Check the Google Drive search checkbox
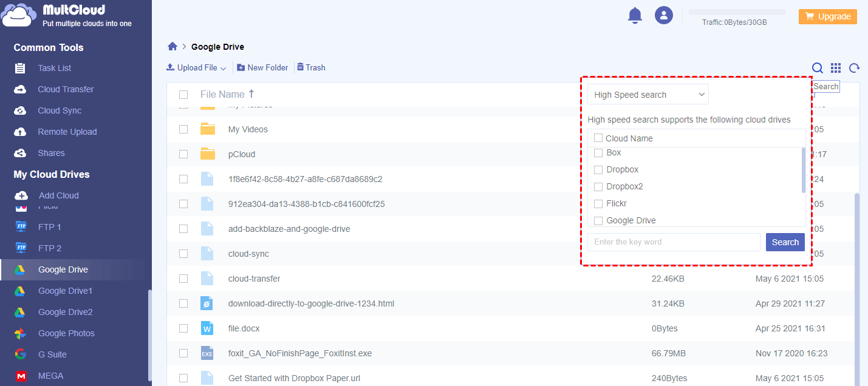This screenshot has width=868, height=386. [x=598, y=220]
